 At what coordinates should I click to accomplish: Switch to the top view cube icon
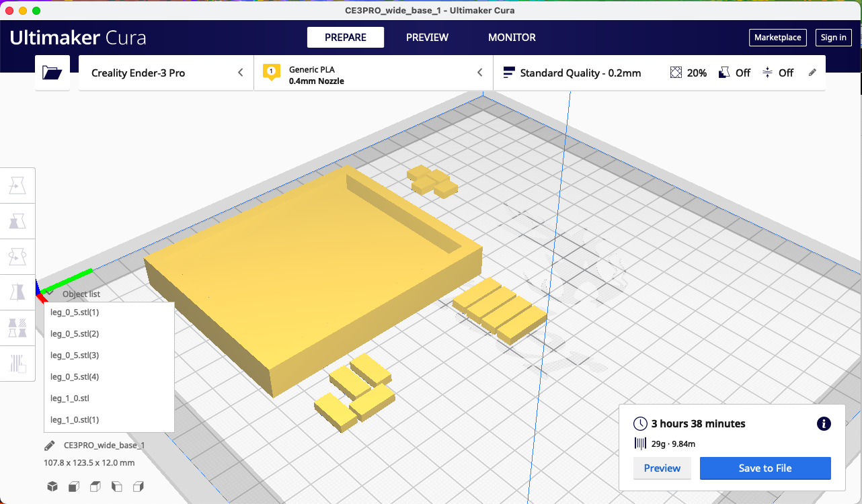pyautogui.click(x=95, y=487)
